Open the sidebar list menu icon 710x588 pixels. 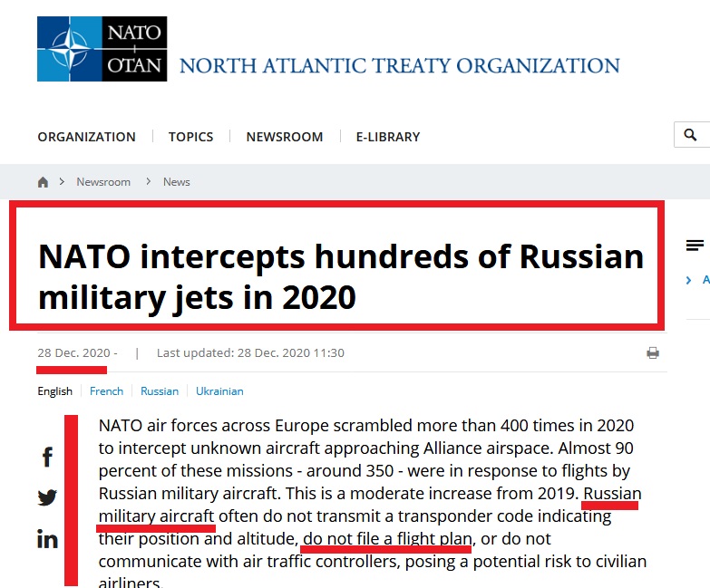[x=695, y=246]
